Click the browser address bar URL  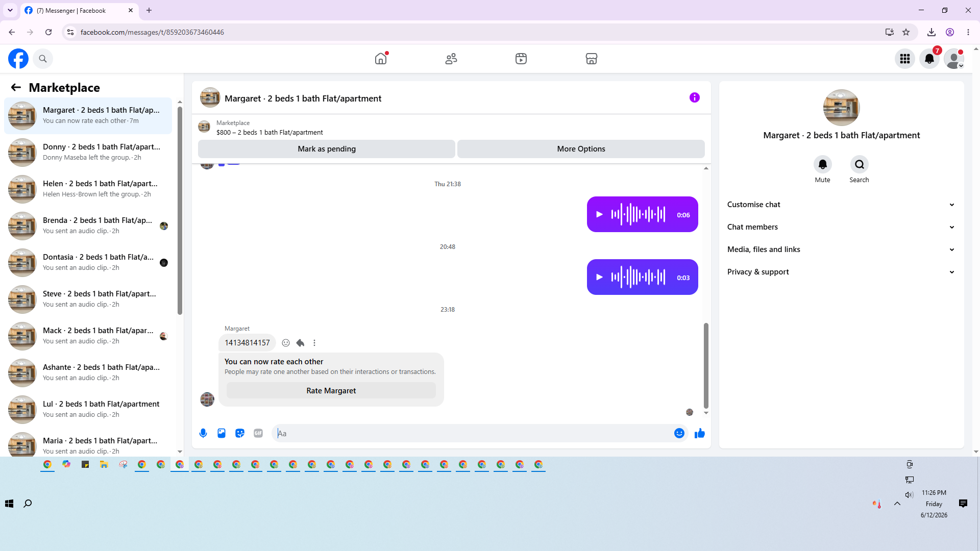pyautogui.click(x=152, y=32)
